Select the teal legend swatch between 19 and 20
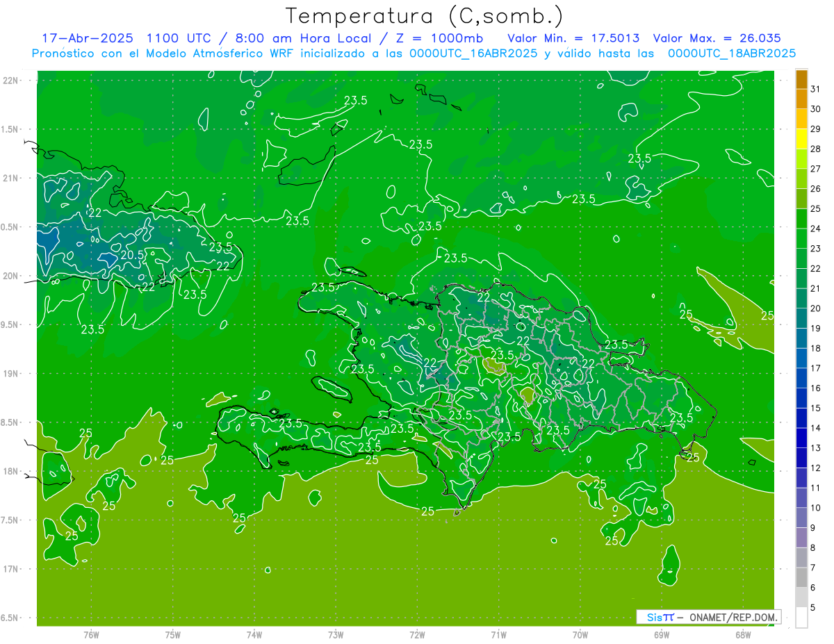834x644 pixels. point(801,318)
